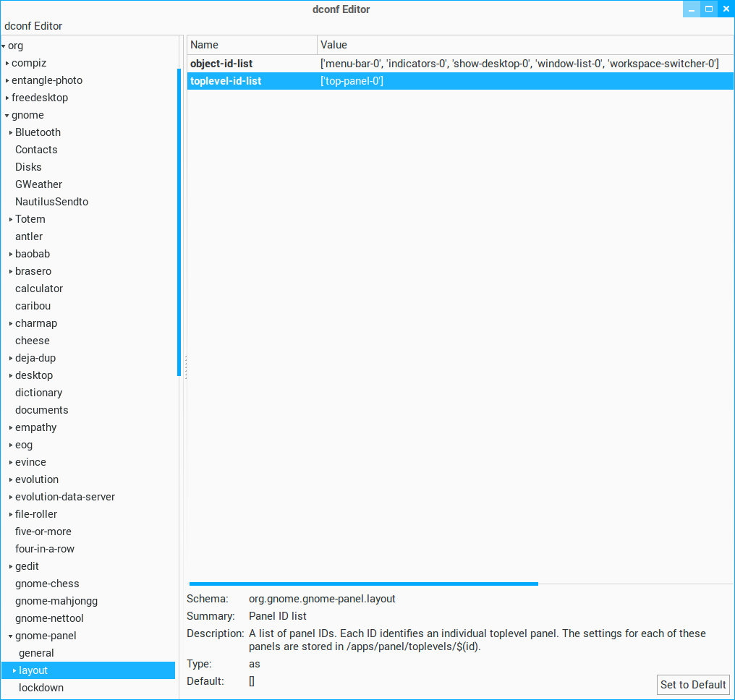Select the toplevel-id-list key row

pyautogui.click(x=226, y=81)
